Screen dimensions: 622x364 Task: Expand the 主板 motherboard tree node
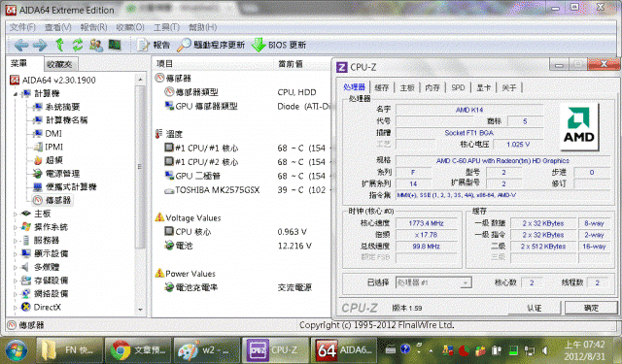pyautogui.click(x=16, y=215)
